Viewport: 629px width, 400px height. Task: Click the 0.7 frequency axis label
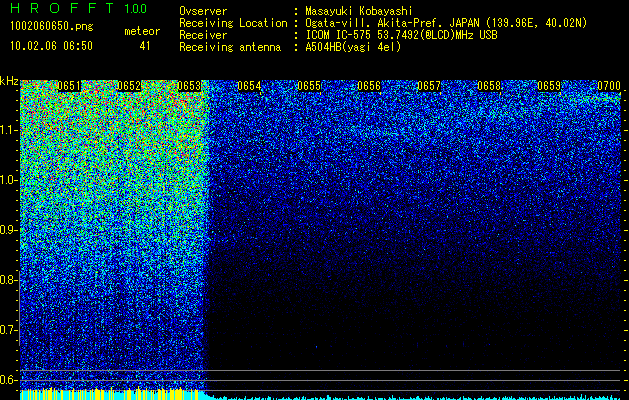click(x=8, y=330)
